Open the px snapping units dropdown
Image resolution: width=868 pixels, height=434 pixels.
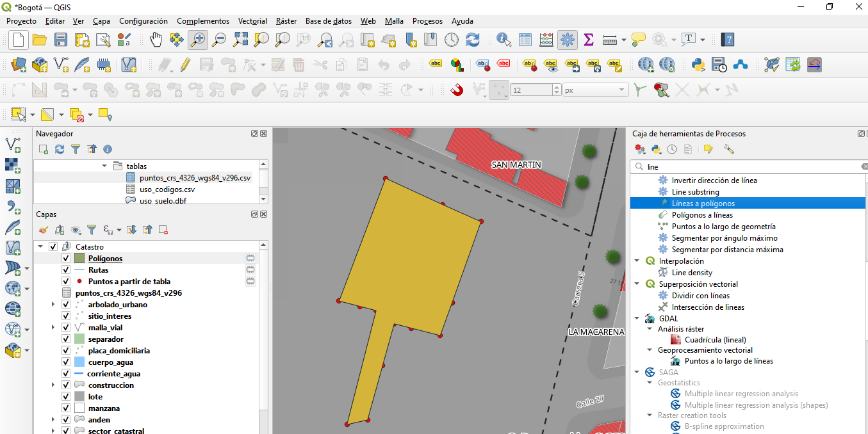click(595, 90)
